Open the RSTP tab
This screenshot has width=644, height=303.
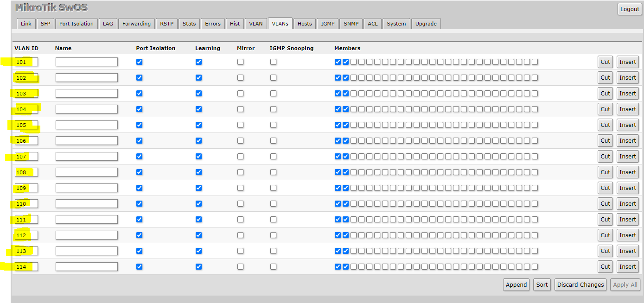coord(166,24)
